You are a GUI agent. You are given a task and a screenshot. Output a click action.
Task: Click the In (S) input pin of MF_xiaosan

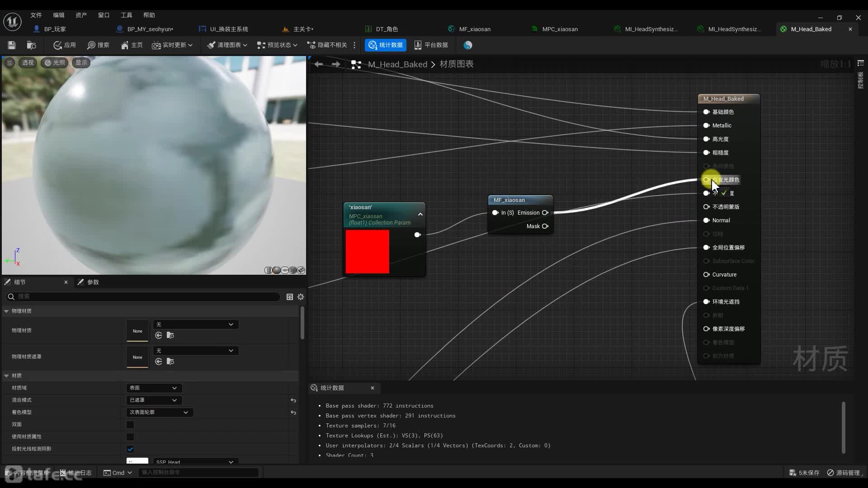(495, 213)
